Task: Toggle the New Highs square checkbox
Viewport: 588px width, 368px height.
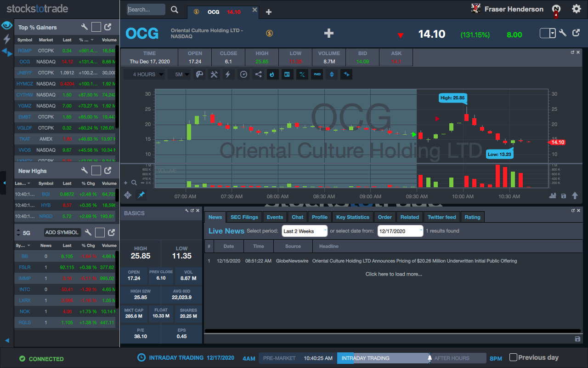Action: (x=96, y=171)
